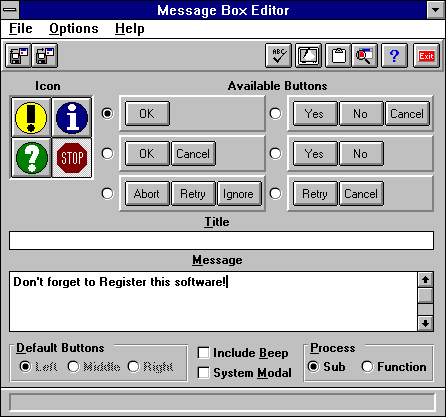Select the Function process radio button
Screen dimensions: 446x417
[367, 367]
